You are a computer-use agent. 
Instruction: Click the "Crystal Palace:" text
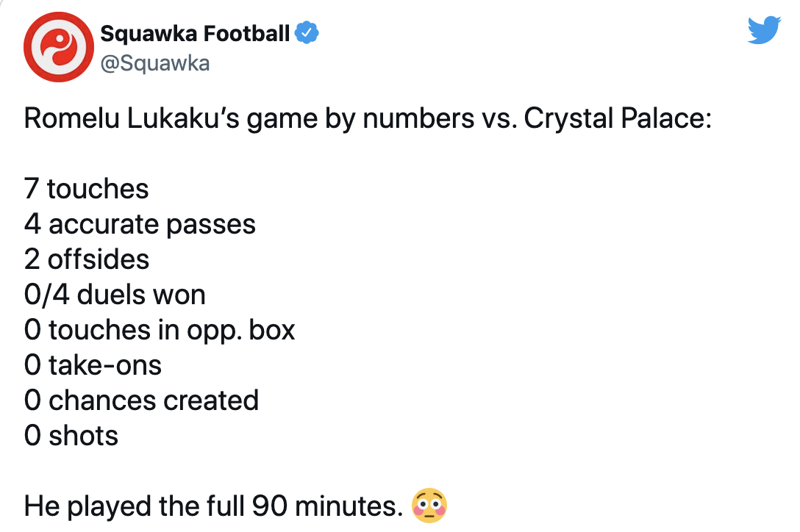[618, 118]
